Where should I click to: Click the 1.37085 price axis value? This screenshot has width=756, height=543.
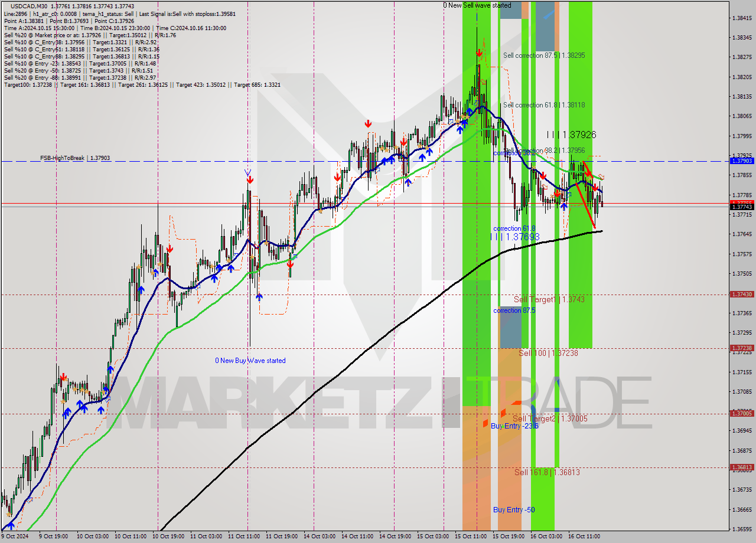742,391
